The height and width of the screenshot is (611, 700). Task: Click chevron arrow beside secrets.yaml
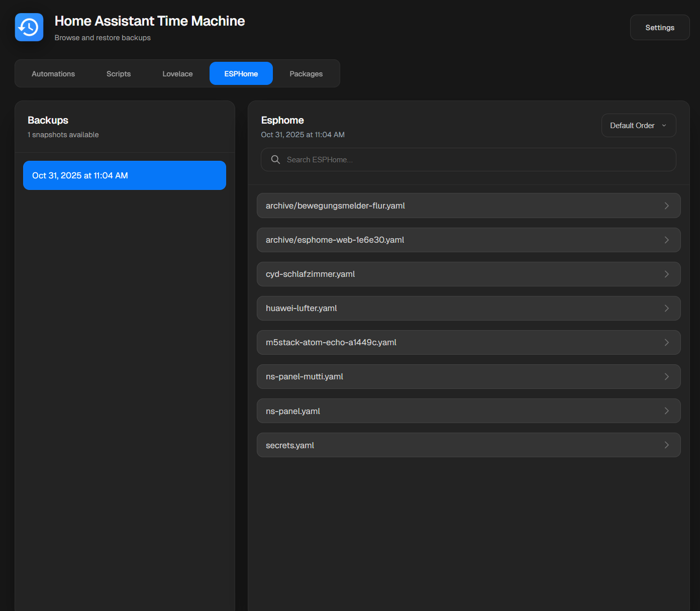click(666, 445)
